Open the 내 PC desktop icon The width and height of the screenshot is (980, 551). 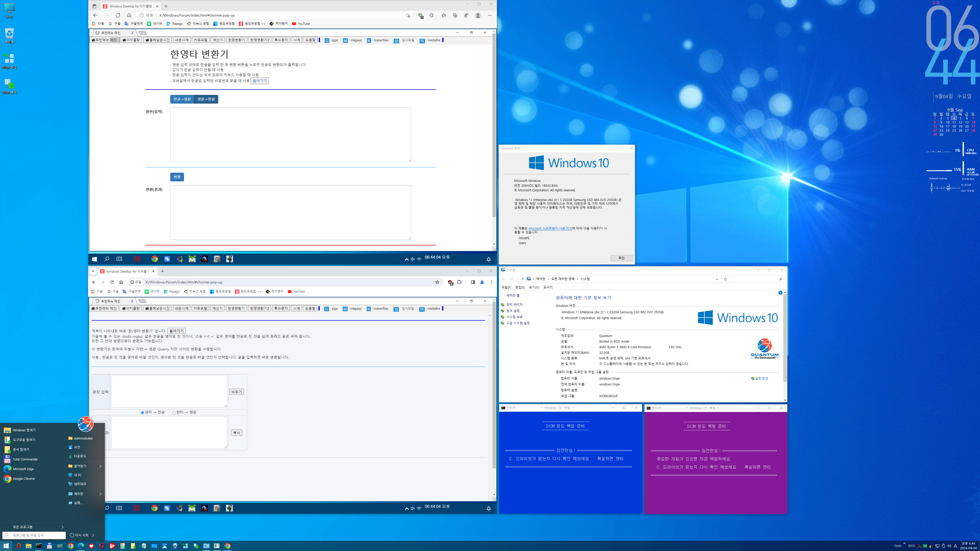[9, 11]
